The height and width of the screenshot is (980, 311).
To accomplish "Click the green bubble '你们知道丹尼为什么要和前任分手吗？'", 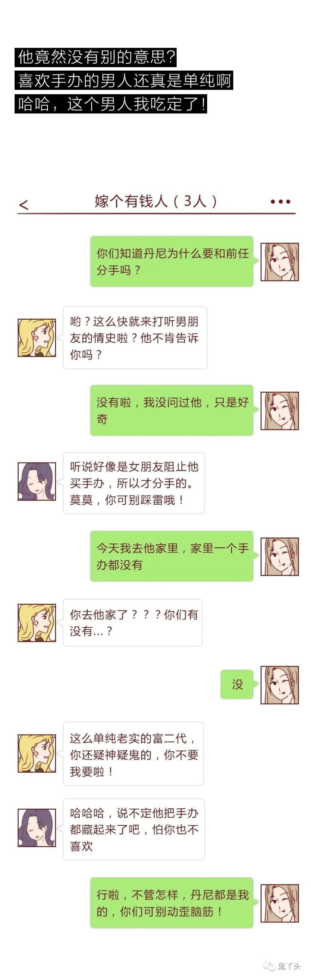I will coord(172,261).
